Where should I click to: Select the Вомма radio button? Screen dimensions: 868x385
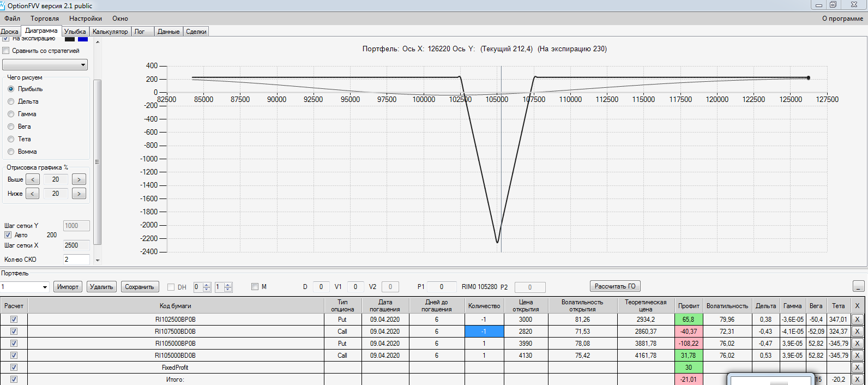pyautogui.click(x=11, y=152)
